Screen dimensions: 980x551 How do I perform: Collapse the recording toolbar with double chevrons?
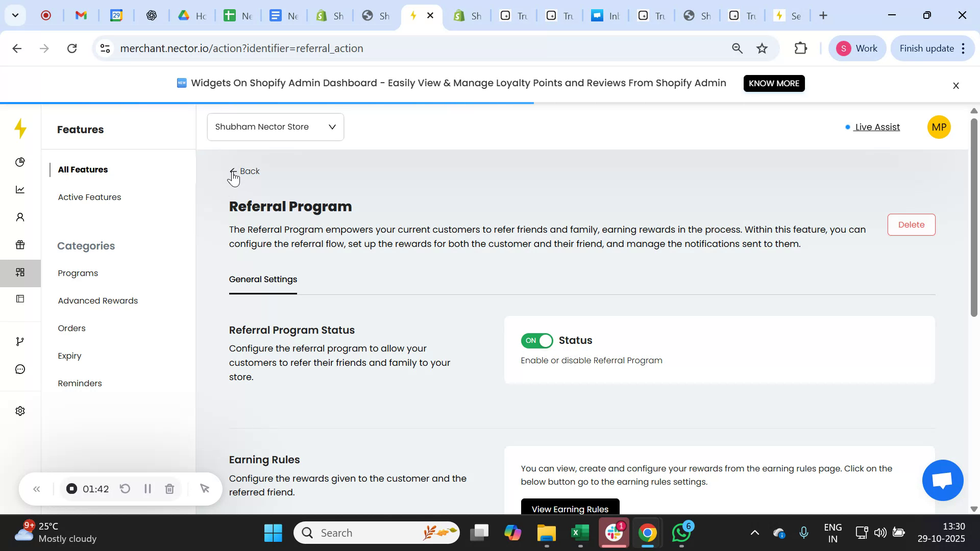pos(36,488)
